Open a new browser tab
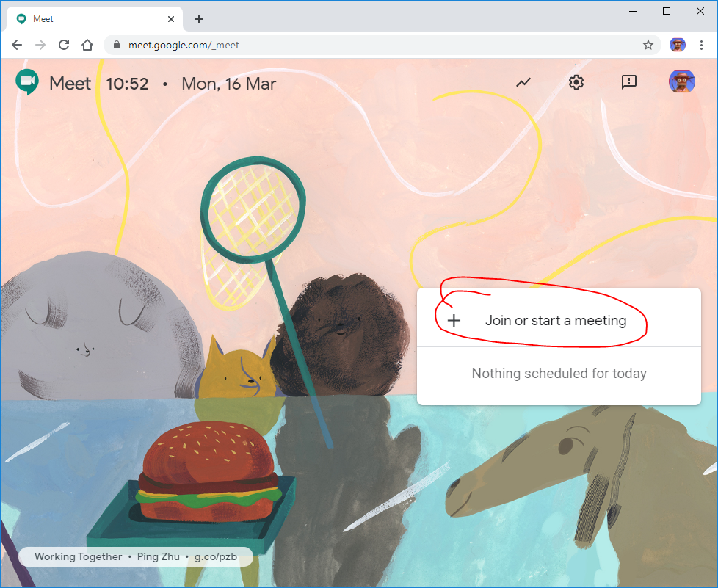This screenshot has width=718, height=588. (x=199, y=19)
